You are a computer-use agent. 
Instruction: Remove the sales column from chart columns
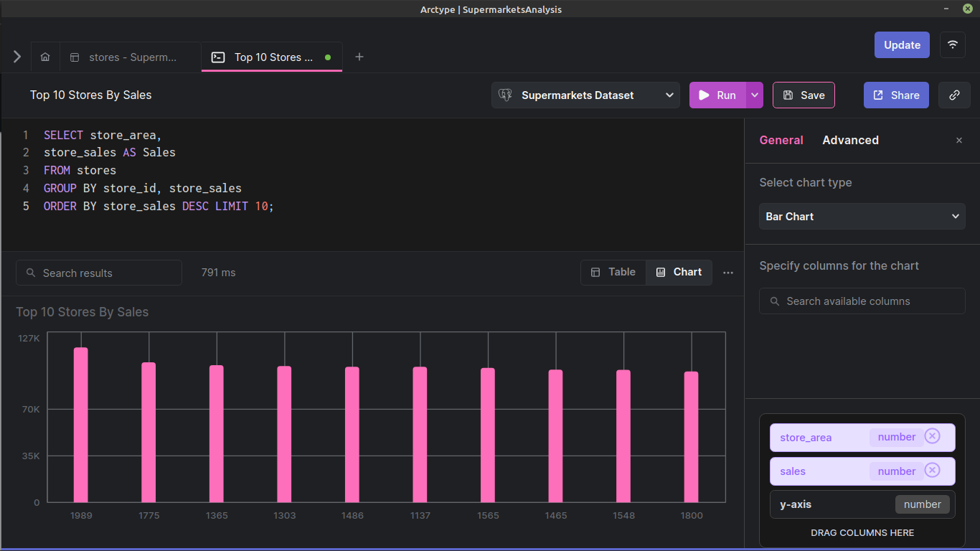[x=932, y=470]
